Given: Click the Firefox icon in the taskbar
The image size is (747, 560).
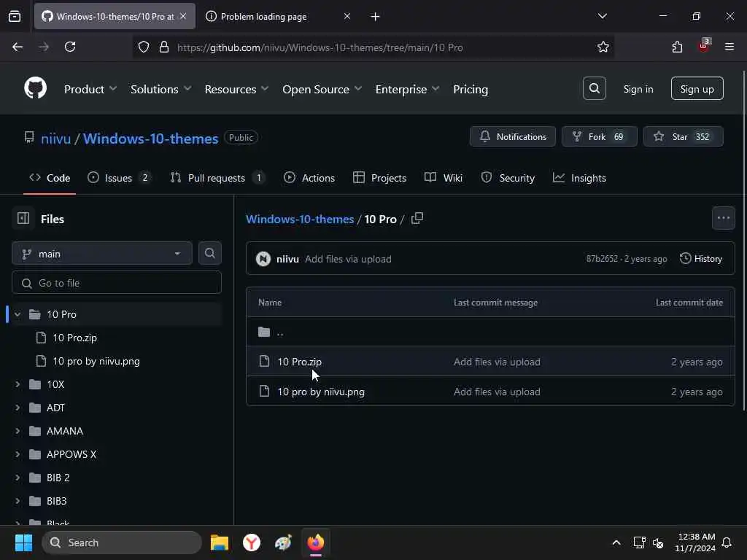Looking at the screenshot, I should click(315, 542).
